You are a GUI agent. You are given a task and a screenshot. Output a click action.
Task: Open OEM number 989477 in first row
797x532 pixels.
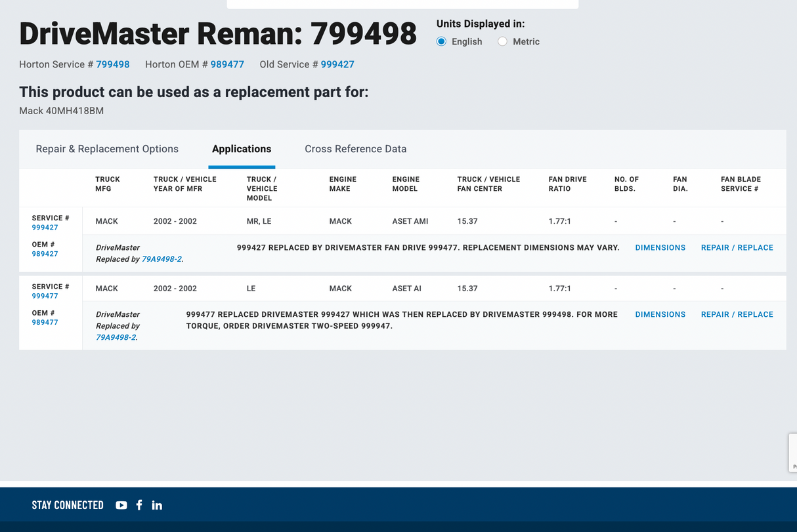tap(45, 254)
